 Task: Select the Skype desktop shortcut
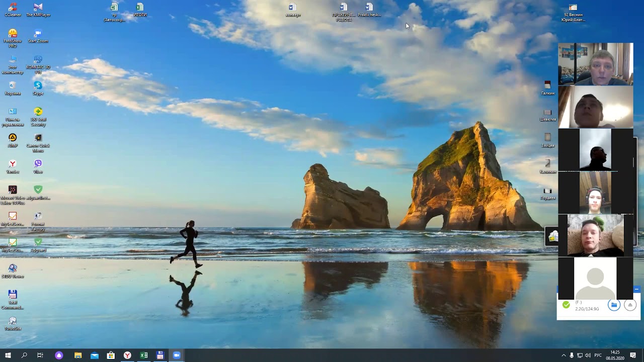coord(38,88)
